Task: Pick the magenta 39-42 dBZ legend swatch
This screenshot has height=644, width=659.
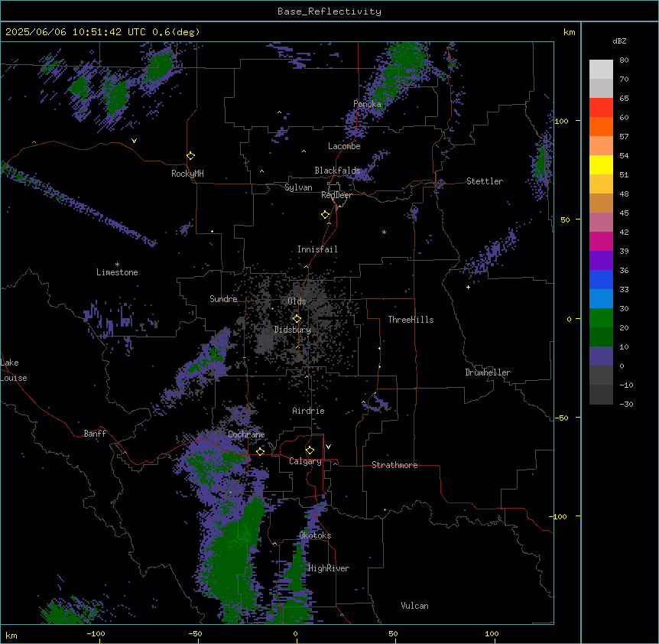Action: coord(601,241)
